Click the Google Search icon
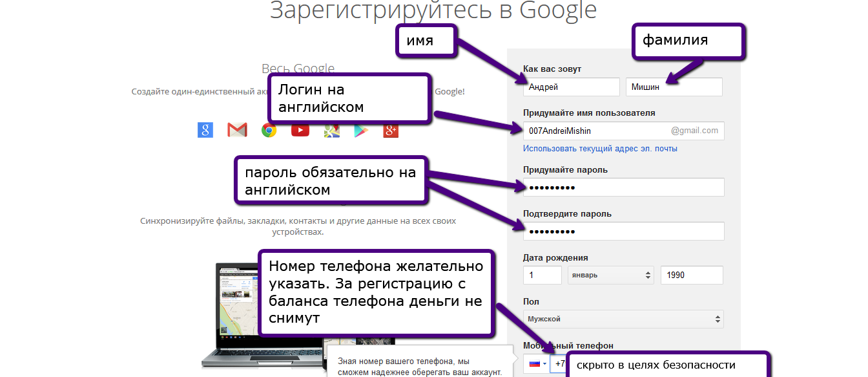The width and height of the screenshot is (868, 377). click(205, 130)
